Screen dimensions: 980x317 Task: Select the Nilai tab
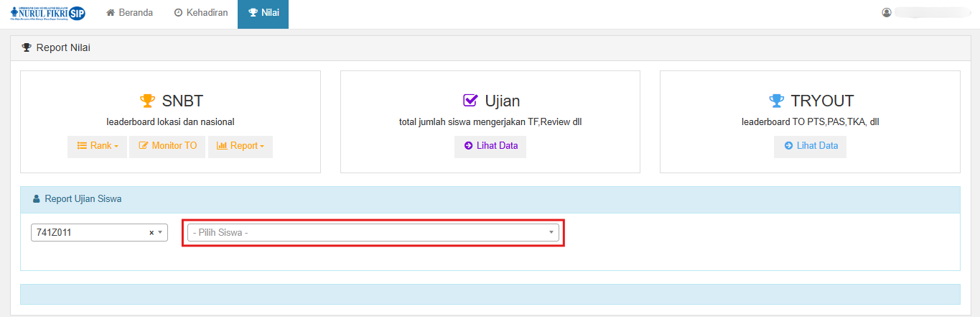coord(263,13)
